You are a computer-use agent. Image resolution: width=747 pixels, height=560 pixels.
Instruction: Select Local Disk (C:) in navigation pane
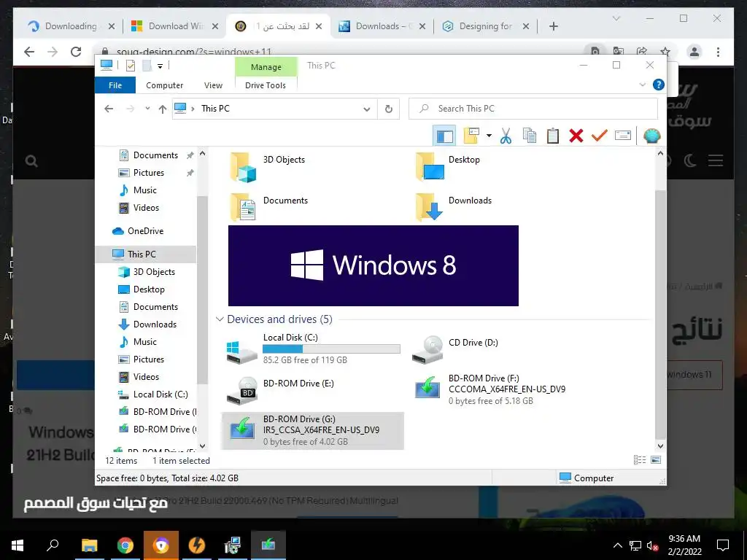pos(160,394)
